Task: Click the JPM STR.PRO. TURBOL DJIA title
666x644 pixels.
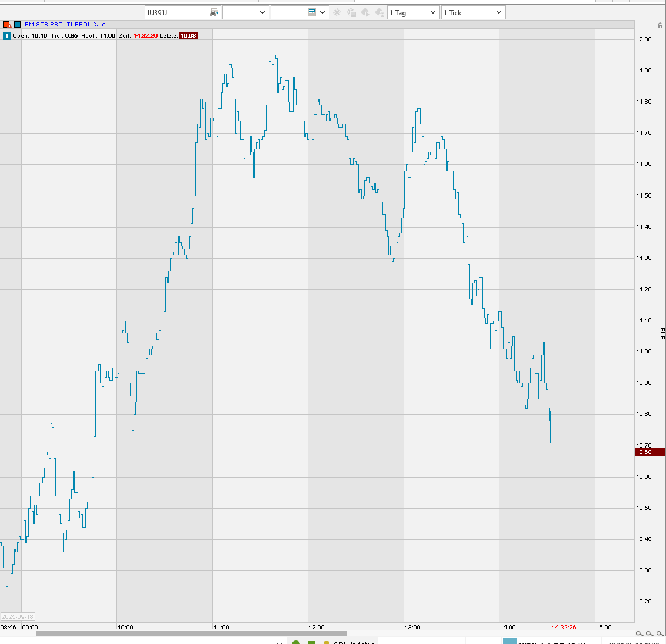Action: 64,25
